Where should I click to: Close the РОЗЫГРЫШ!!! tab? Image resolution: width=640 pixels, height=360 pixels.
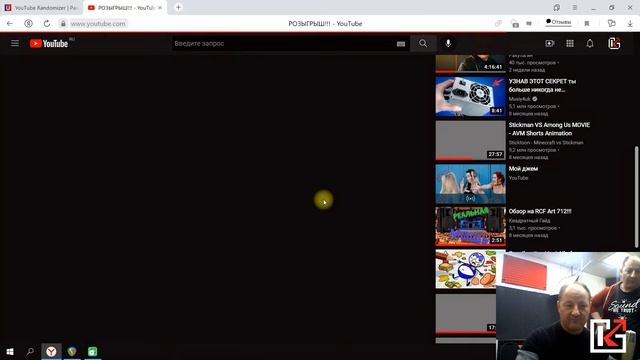[x=160, y=8]
